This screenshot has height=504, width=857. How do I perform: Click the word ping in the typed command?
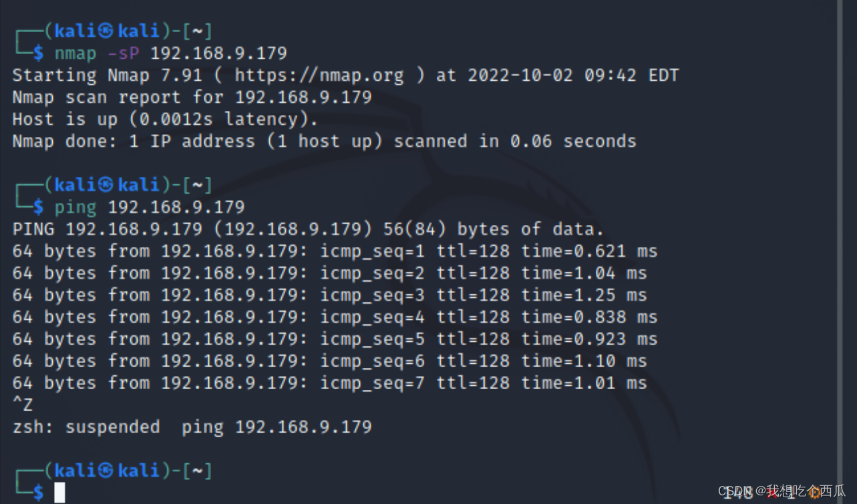75,207
